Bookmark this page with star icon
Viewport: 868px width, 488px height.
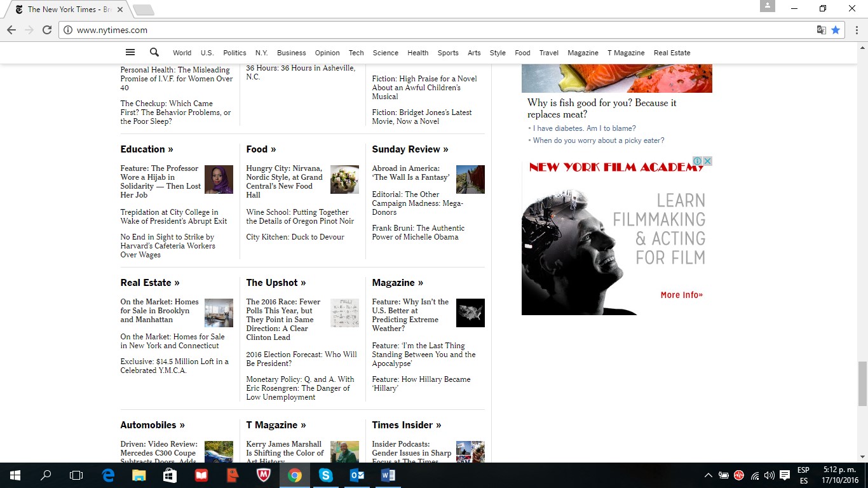pos(836,30)
